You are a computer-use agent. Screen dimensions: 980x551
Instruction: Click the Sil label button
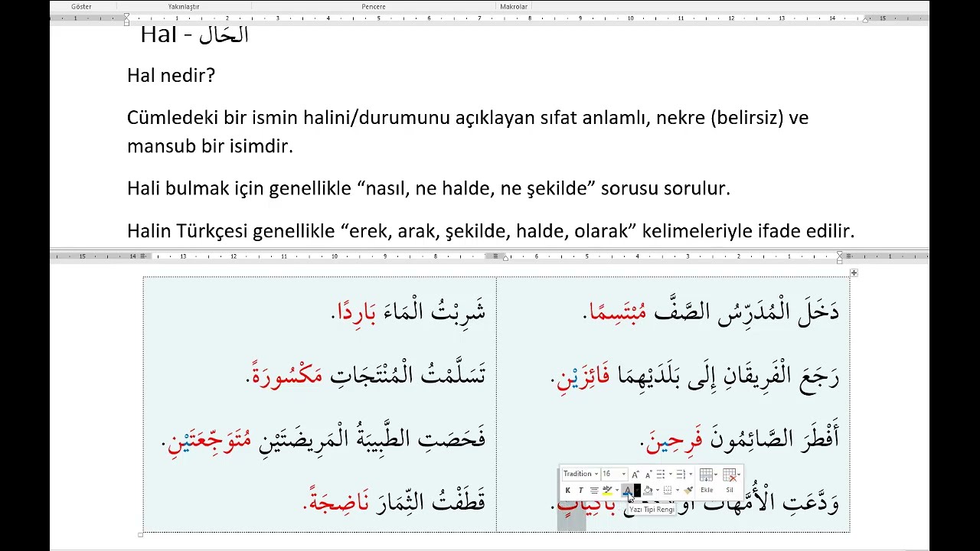pyautogui.click(x=730, y=490)
